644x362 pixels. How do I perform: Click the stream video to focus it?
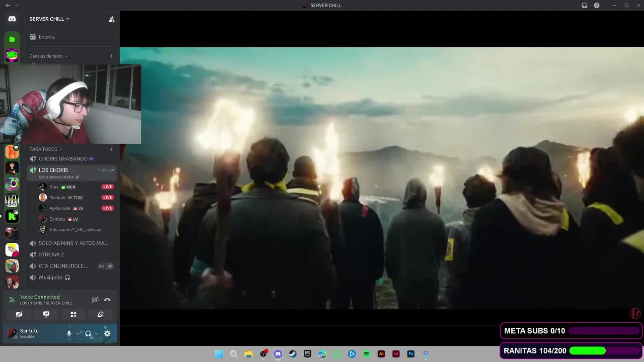pos(382,178)
